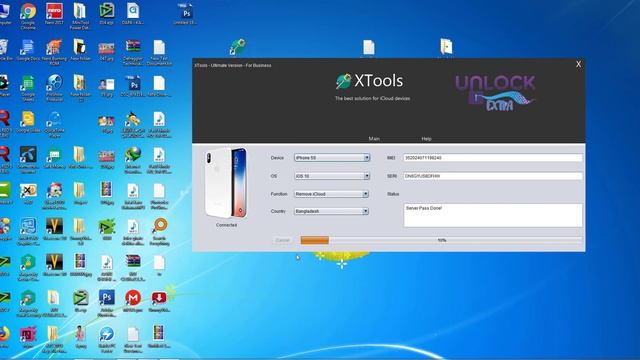
Task: Open the Google Sheets desktop shortcut
Action: [x=28, y=87]
